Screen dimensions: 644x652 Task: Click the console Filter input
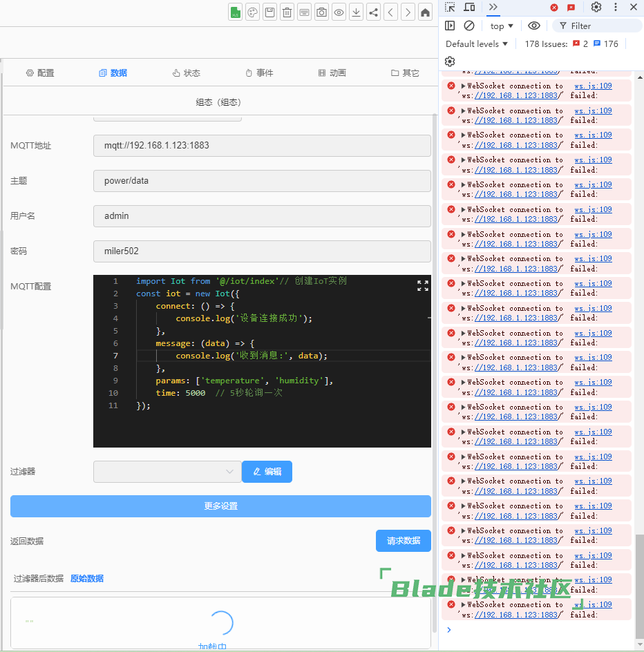click(x=597, y=26)
